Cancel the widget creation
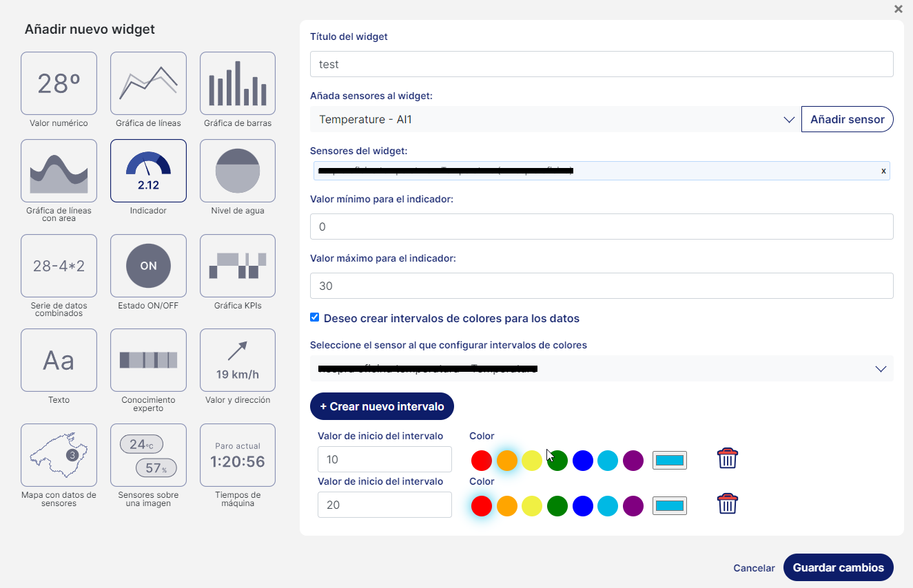 [x=754, y=568]
